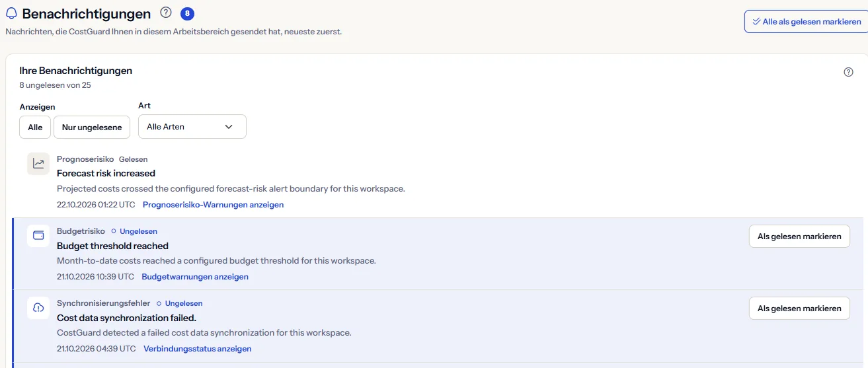Click subtitle about CostGuard messages, newest first
Image resolution: width=868 pixels, height=368 pixels.
[x=174, y=32]
